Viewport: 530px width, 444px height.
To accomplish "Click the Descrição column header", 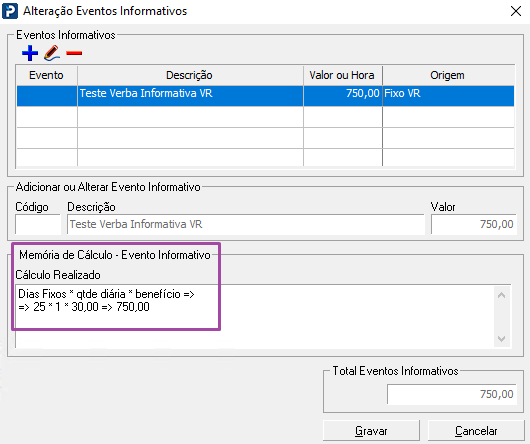I will click(x=190, y=75).
